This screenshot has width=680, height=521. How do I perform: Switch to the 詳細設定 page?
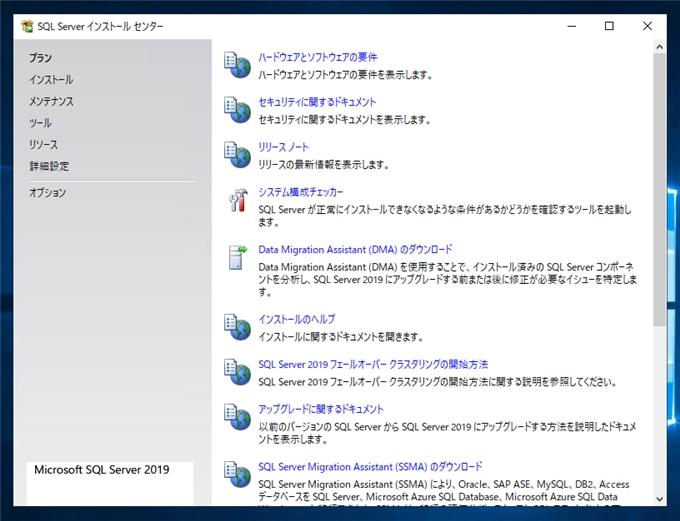click(x=49, y=166)
